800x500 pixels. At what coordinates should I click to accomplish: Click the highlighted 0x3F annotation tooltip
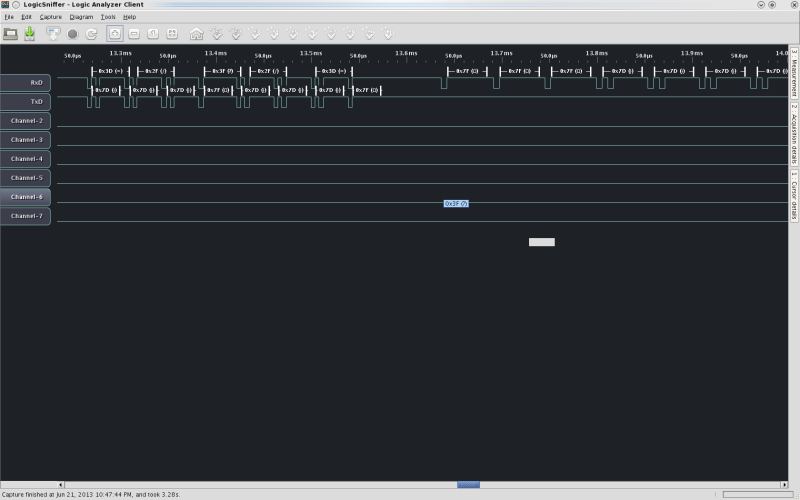coord(456,204)
